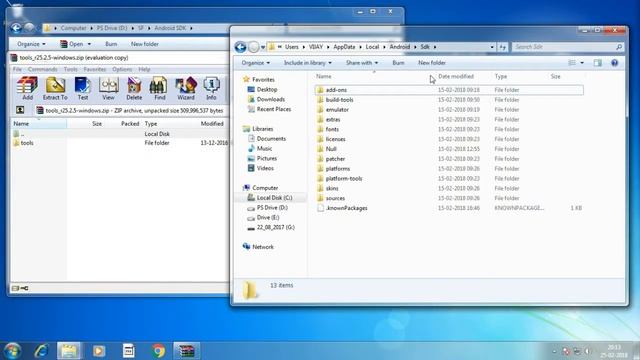
Task: Open the Windows Explorer taskbar icon
Action: [69, 351]
